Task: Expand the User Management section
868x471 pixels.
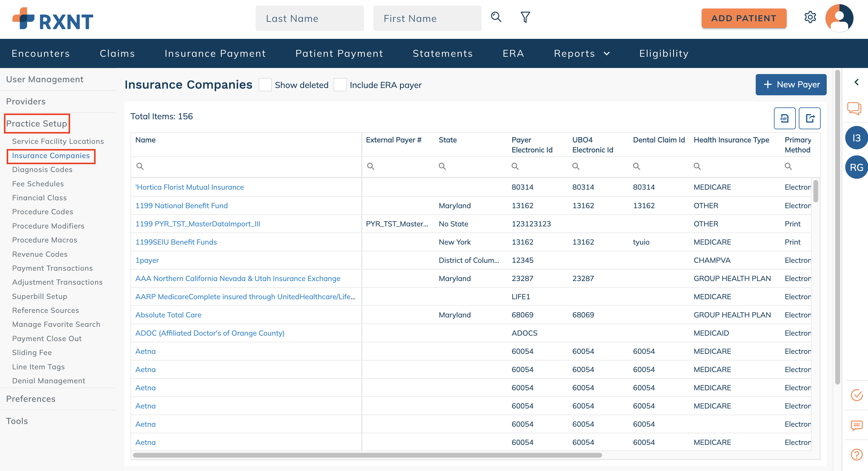Action: pos(45,79)
